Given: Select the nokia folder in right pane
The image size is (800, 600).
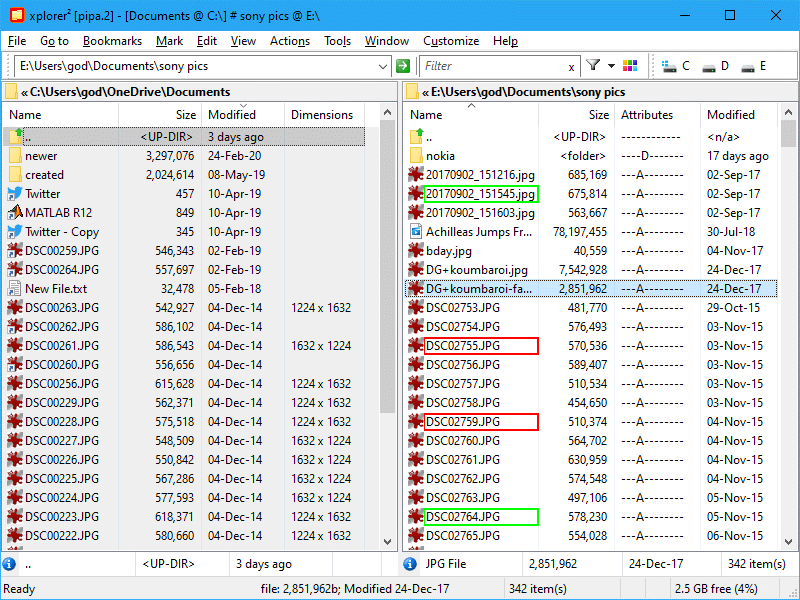Looking at the screenshot, I should [440, 156].
